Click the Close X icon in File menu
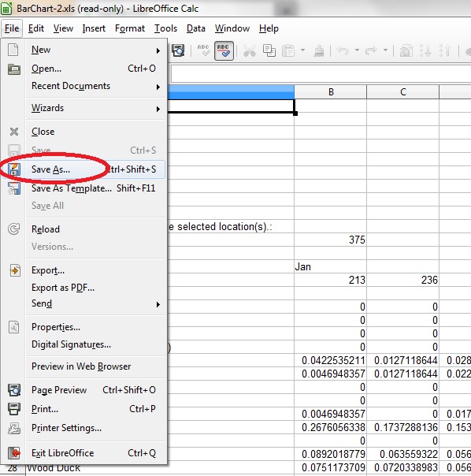This screenshot has width=471, height=476. pyautogui.click(x=14, y=132)
